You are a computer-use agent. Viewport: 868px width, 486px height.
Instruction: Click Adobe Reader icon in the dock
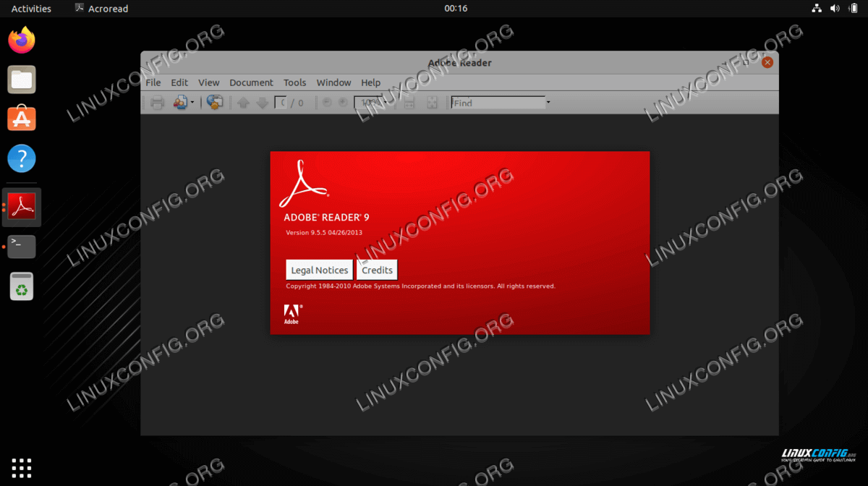tap(22, 208)
